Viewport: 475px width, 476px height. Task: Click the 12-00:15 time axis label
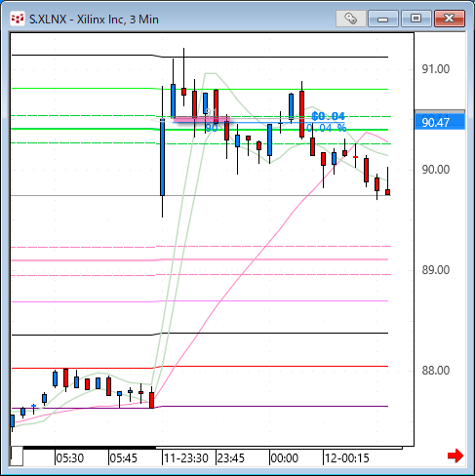tap(347, 458)
